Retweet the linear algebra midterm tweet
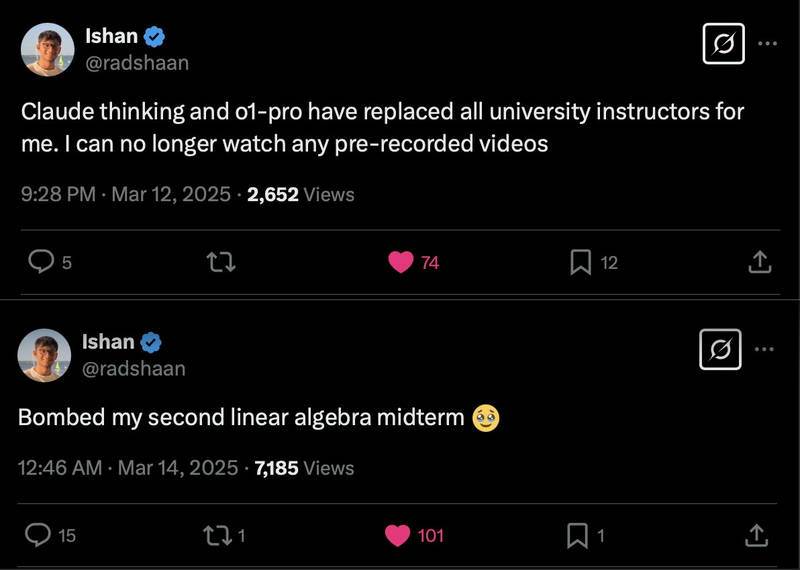The width and height of the screenshot is (800, 570). point(217,535)
